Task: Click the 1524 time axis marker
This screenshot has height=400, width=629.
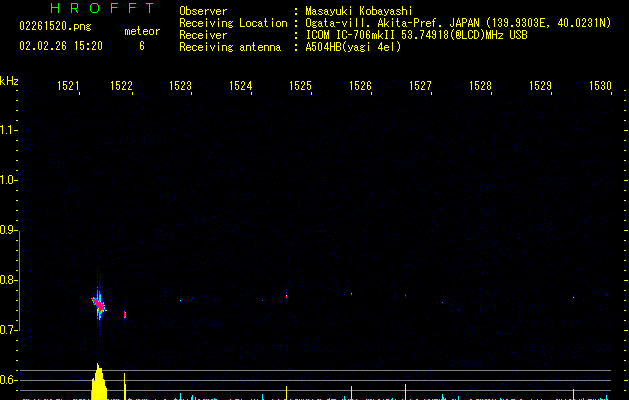Action: (x=240, y=86)
